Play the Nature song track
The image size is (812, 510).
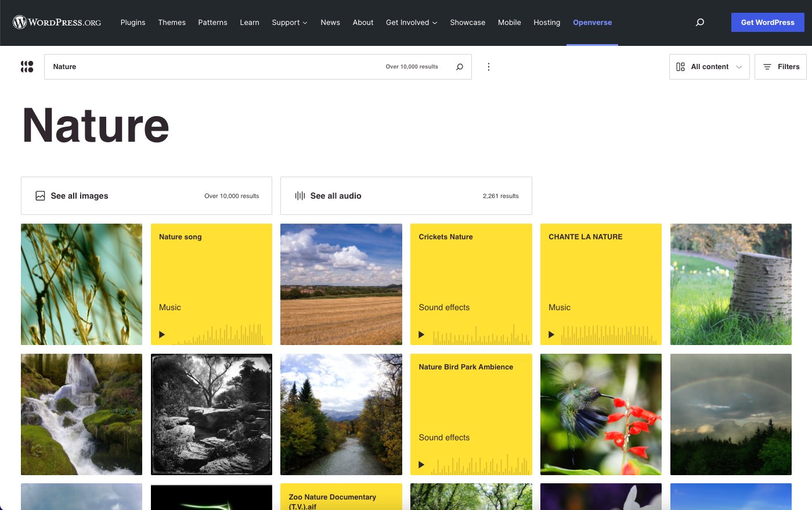[161, 334]
